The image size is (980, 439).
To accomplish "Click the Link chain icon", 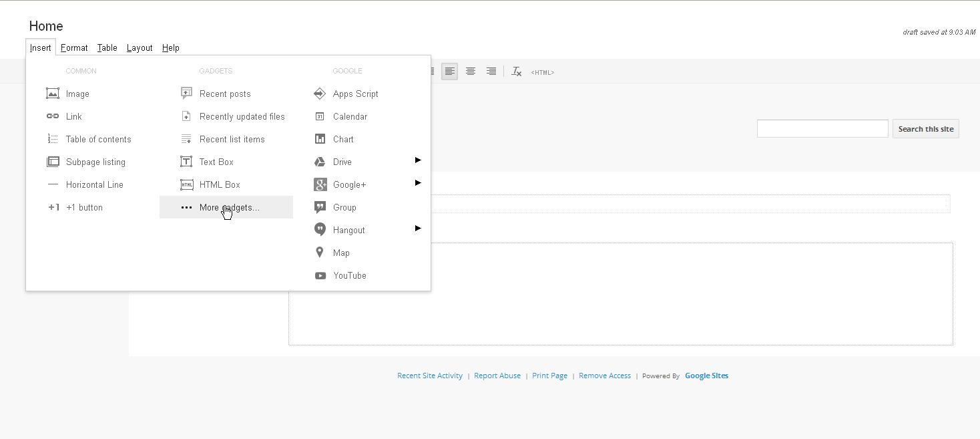I will tap(53, 116).
